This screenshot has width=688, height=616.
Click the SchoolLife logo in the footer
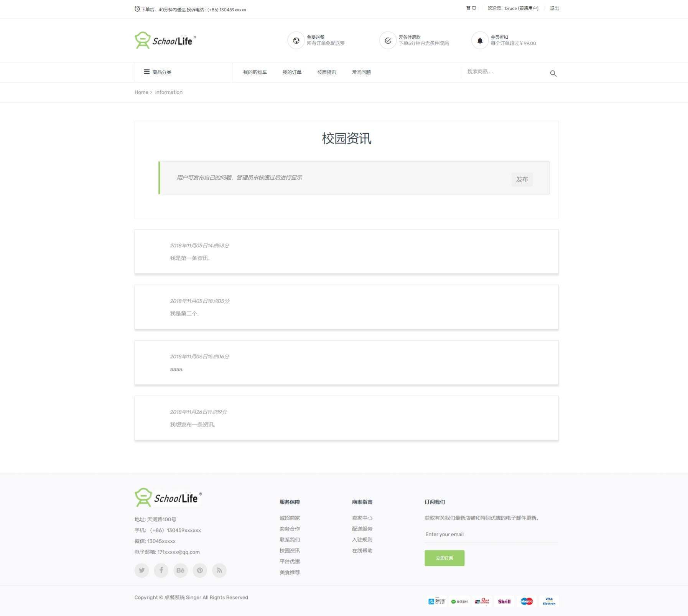click(168, 498)
